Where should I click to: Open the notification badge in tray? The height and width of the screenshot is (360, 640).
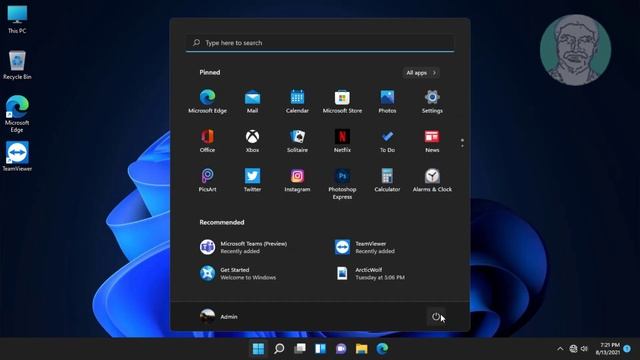point(627,349)
